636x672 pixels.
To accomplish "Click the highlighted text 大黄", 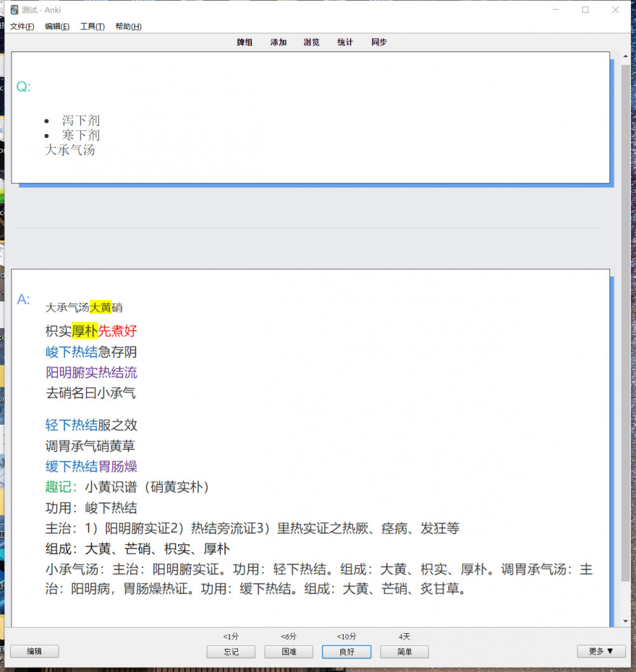I will [x=100, y=307].
